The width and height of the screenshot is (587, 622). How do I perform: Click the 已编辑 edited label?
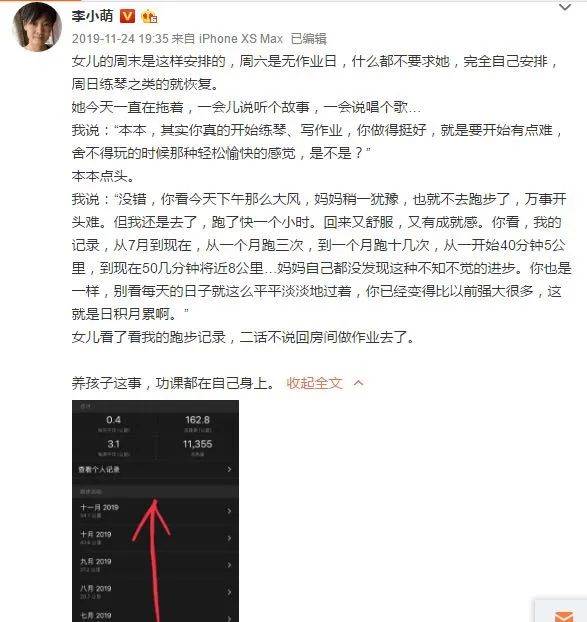(x=309, y=39)
